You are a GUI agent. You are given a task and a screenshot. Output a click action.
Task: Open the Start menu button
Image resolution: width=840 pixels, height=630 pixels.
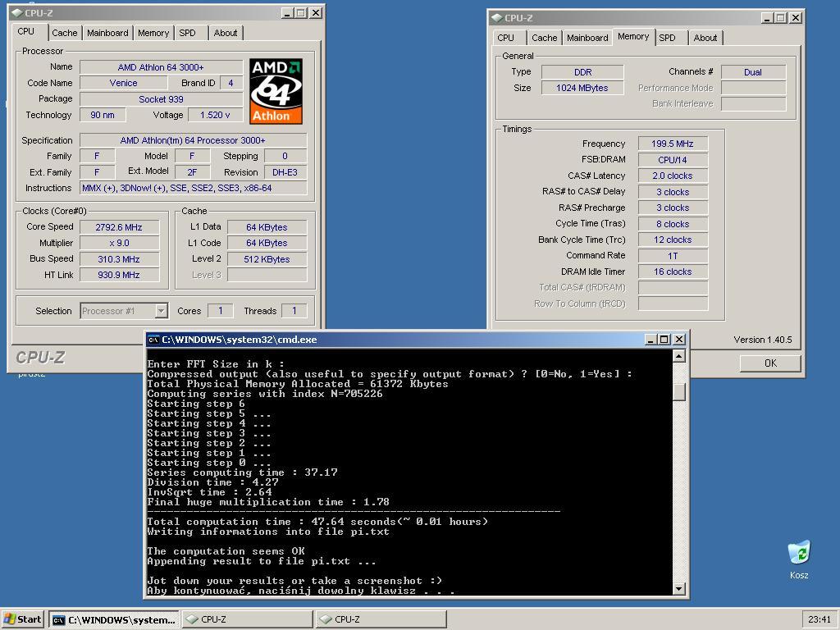click(22, 619)
